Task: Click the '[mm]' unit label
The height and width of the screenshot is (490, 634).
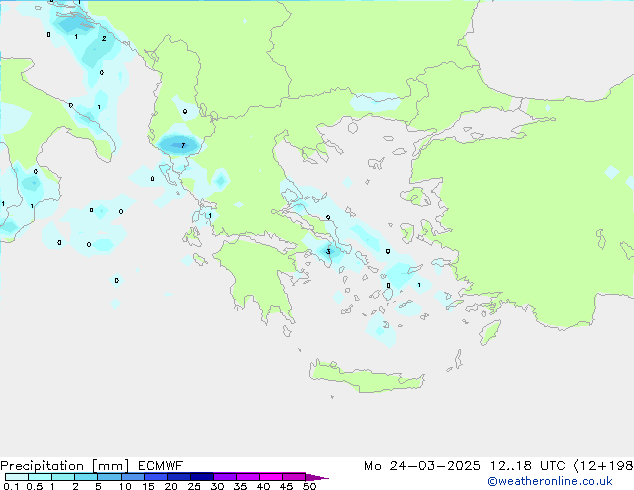Action: [x=110, y=466]
